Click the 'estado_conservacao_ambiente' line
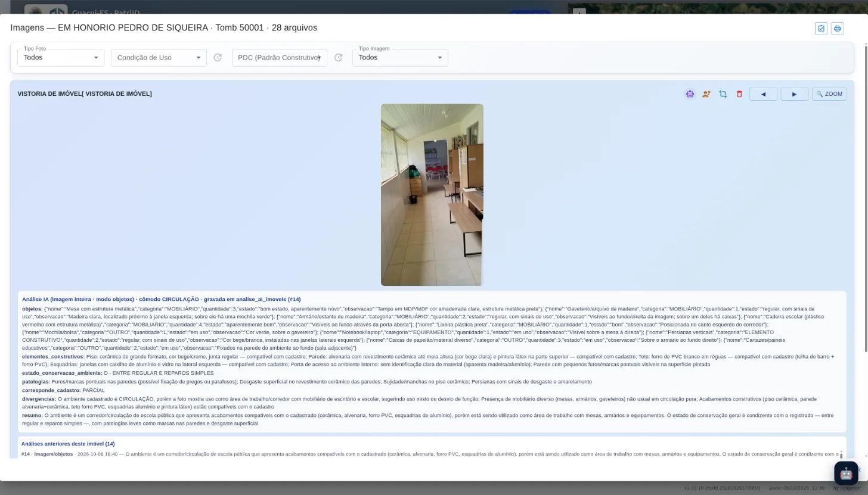The height and width of the screenshot is (495, 868). click(118, 373)
